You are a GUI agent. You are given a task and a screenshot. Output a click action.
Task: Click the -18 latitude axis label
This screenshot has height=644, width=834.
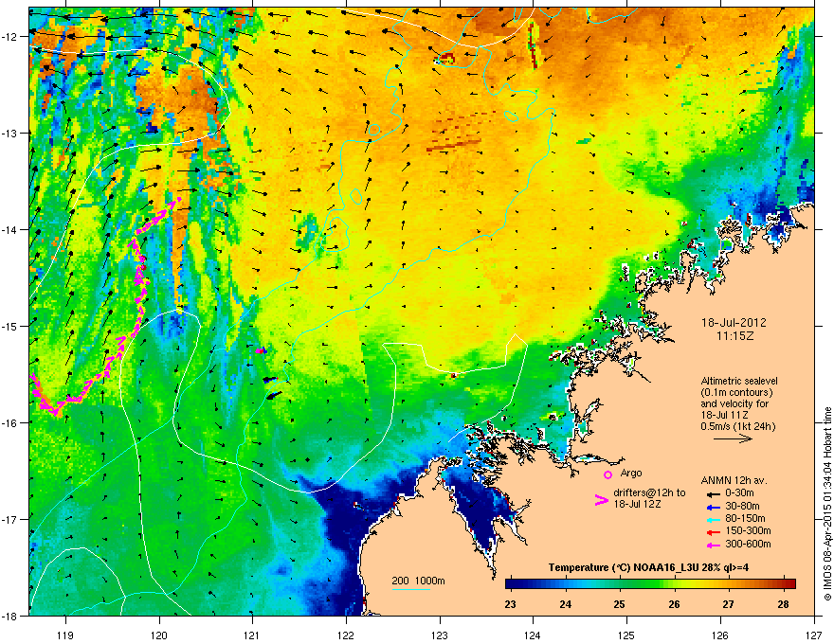tap(9, 616)
